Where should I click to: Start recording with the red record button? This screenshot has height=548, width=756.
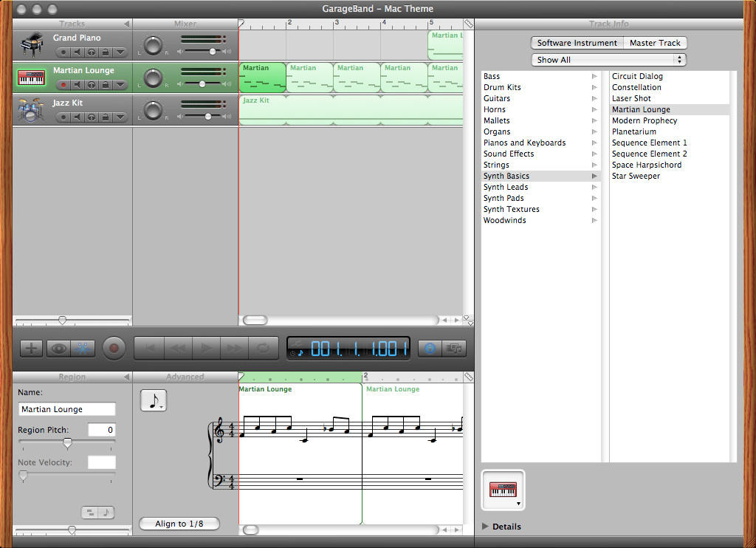click(114, 349)
